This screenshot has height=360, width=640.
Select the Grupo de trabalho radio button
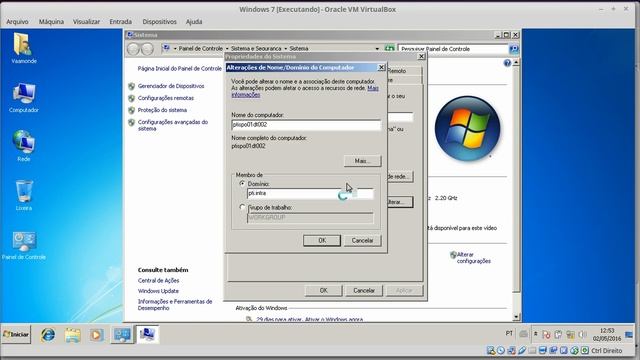point(242,207)
